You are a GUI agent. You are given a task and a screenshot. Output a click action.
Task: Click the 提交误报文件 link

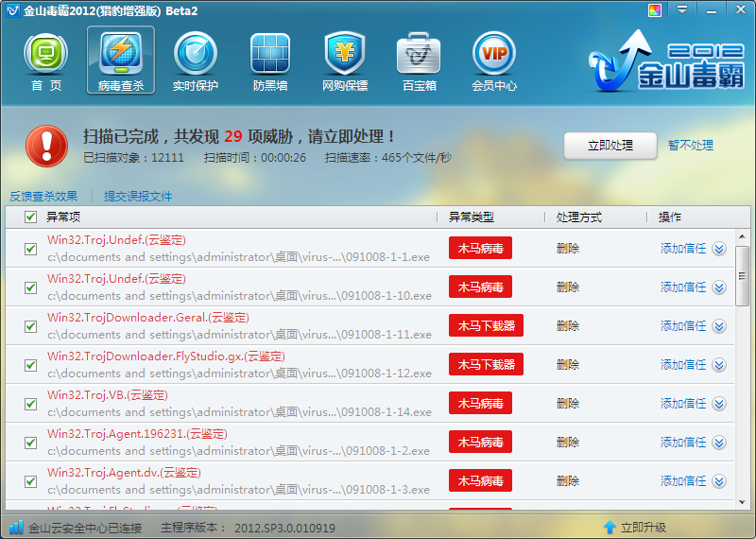[138, 197]
